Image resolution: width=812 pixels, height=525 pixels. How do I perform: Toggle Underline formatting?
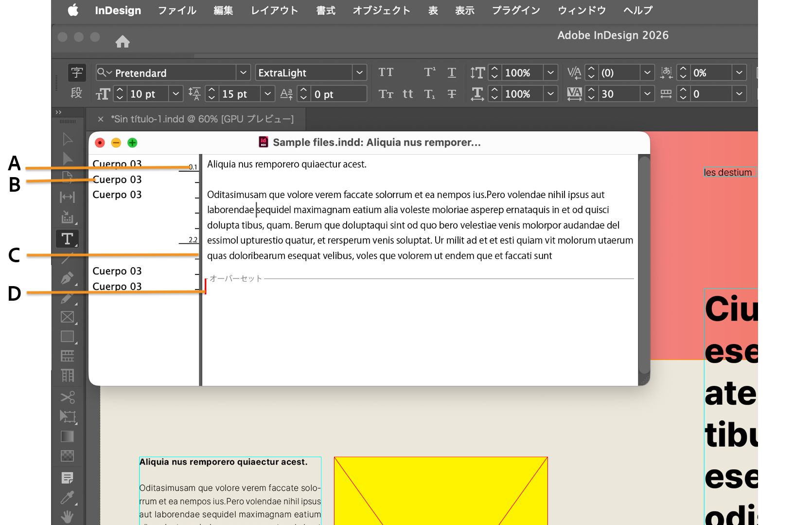[x=452, y=72]
